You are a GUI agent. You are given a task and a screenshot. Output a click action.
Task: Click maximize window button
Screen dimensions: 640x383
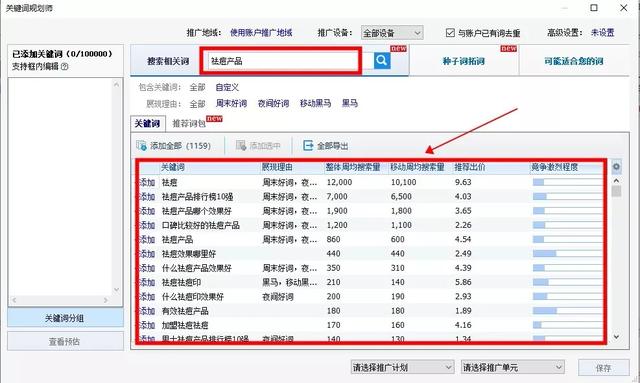tap(594, 8)
